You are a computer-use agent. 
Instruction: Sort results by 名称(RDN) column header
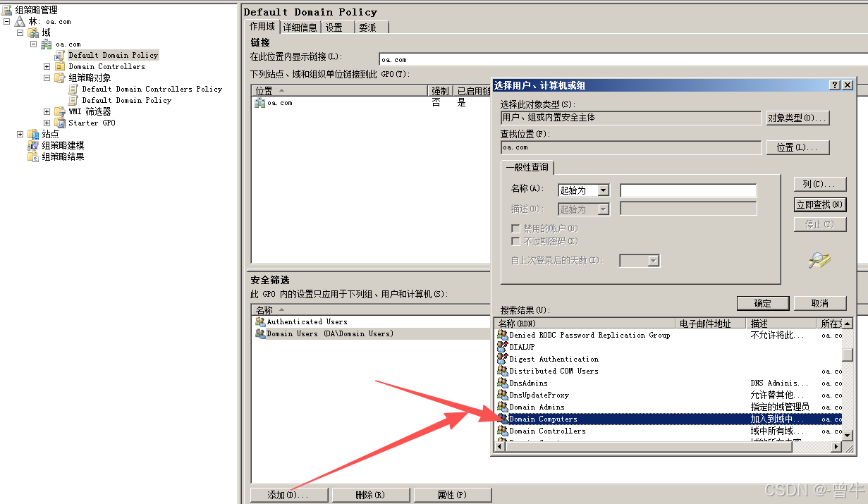[x=586, y=324]
